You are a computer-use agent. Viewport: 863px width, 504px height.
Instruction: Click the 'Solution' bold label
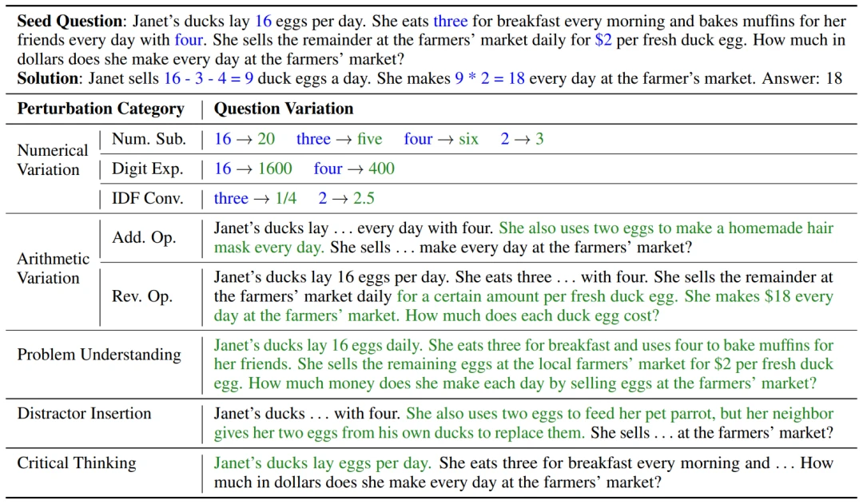point(49,78)
